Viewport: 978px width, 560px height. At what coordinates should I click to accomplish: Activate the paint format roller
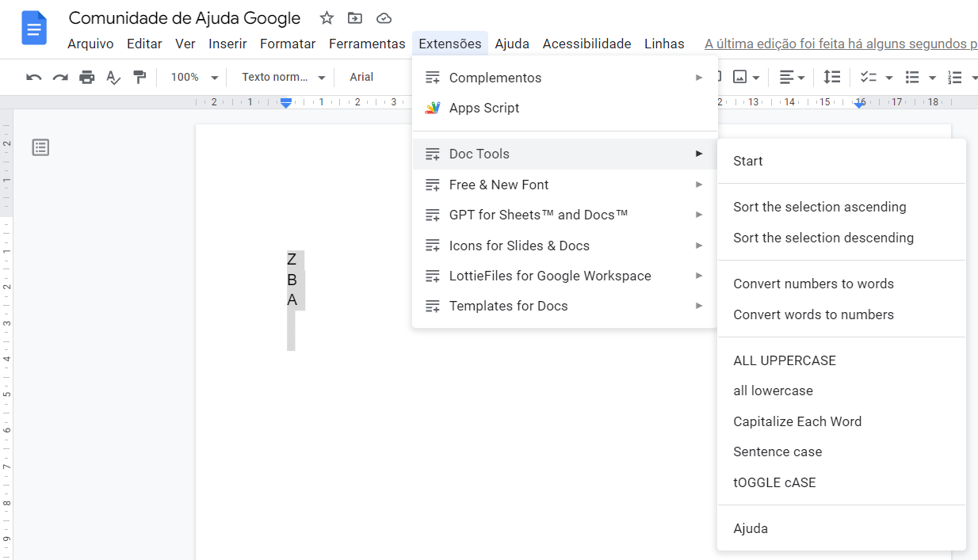[140, 77]
